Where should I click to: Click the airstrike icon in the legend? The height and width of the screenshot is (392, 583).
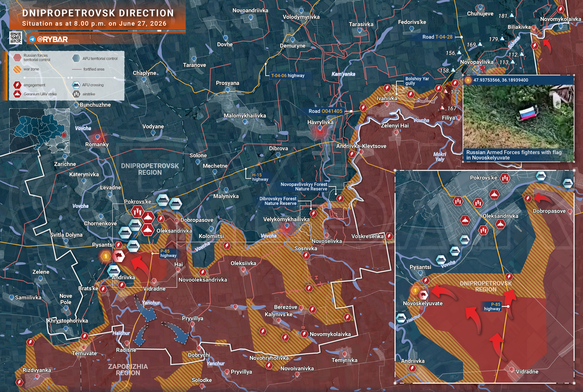[x=76, y=94]
